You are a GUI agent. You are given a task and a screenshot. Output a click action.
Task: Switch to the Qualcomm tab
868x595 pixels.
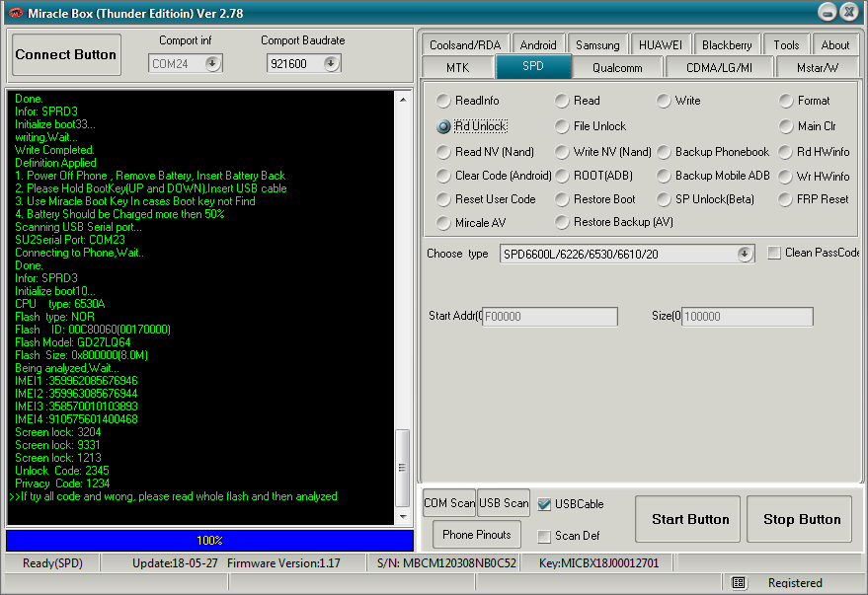pos(617,67)
